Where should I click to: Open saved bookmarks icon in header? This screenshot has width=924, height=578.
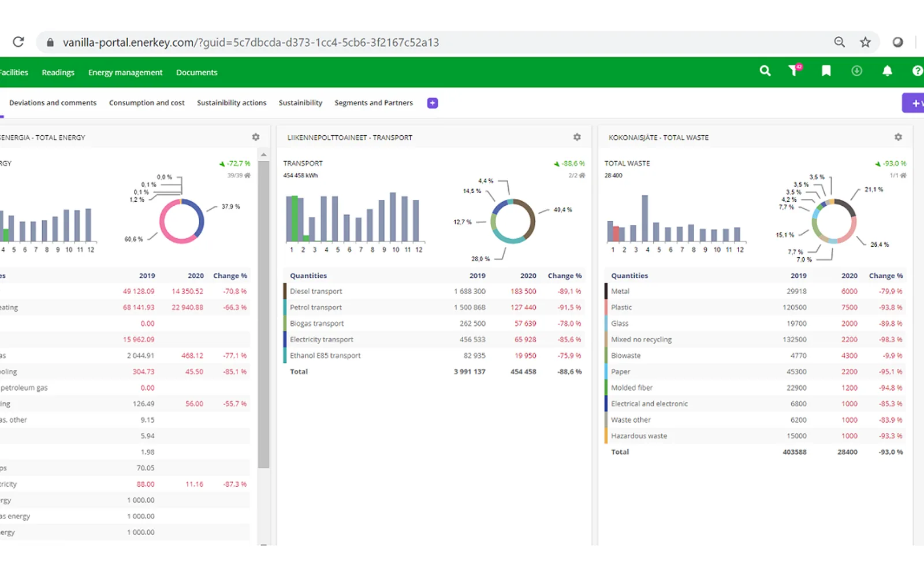pyautogui.click(x=826, y=71)
